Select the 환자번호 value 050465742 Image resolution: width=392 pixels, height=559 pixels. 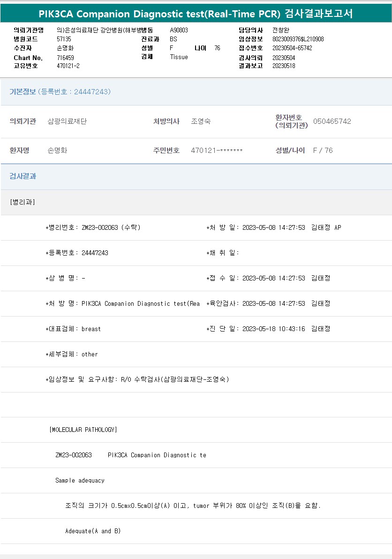(x=332, y=121)
